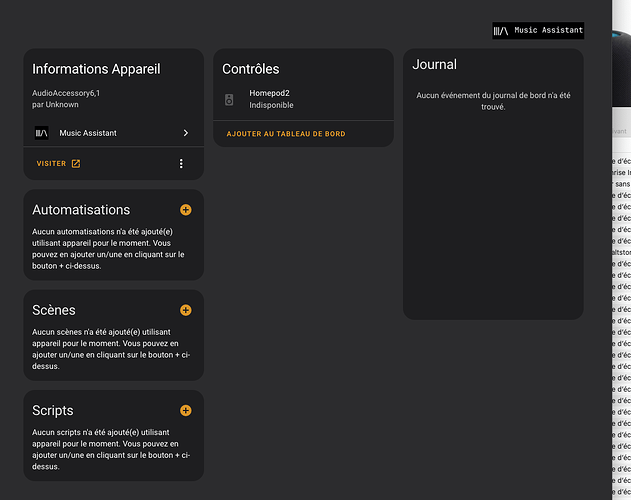Click the Homepod2 speaker icon
The width and height of the screenshot is (631, 500).
229,99
